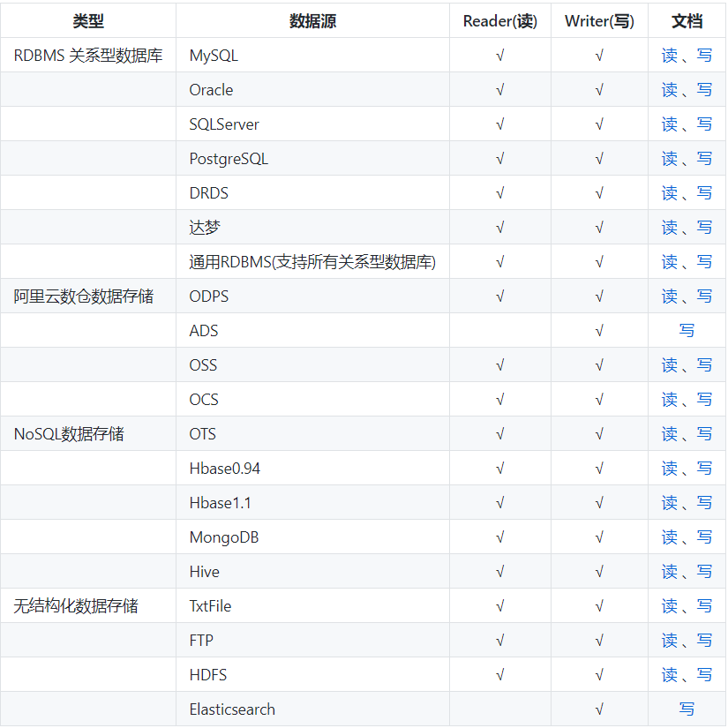Viewport: 728px width, 728px height.
Task: Open the OSS write (写) doc link
Action: (704, 365)
